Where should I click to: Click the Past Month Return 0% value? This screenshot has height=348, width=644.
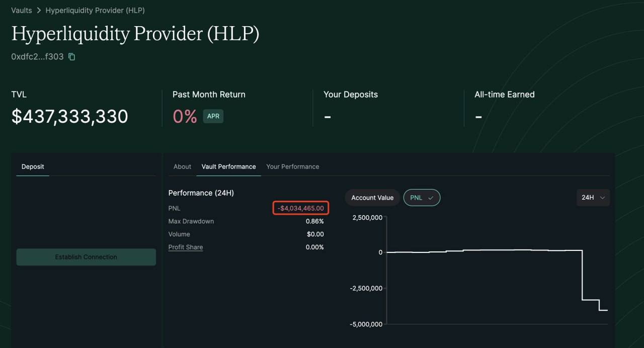tap(185, 117)
